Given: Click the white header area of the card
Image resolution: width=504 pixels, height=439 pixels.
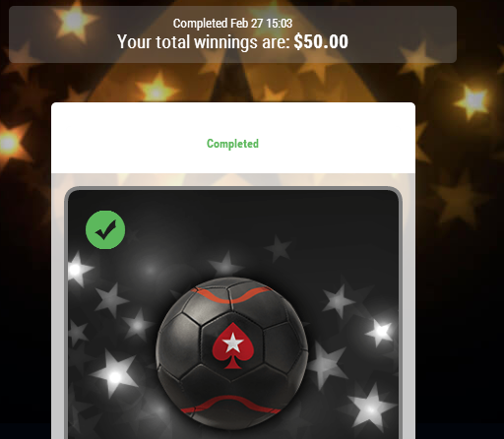Looking at the screenshot, I should (233, 138).
